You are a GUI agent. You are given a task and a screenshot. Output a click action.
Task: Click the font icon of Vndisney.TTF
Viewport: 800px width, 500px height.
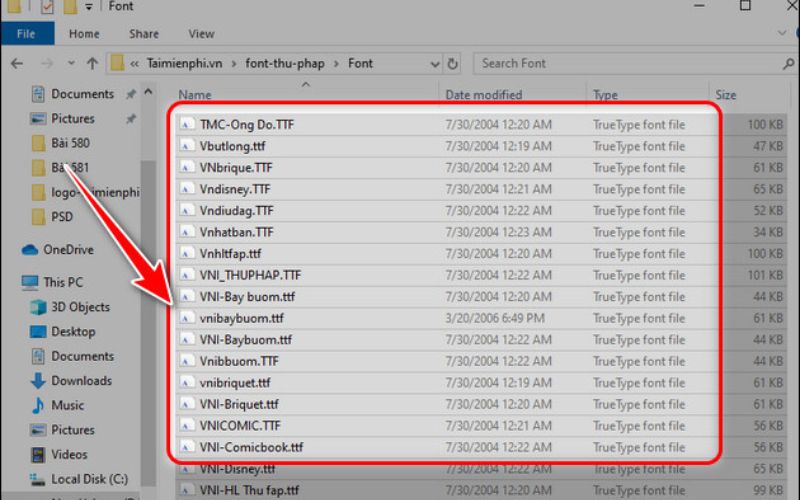187,189
